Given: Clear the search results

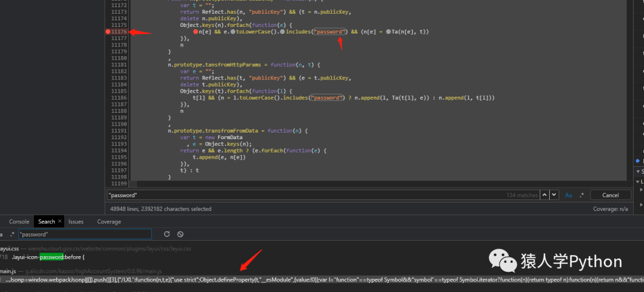Looking at the screenshot, I should point(180,234).
